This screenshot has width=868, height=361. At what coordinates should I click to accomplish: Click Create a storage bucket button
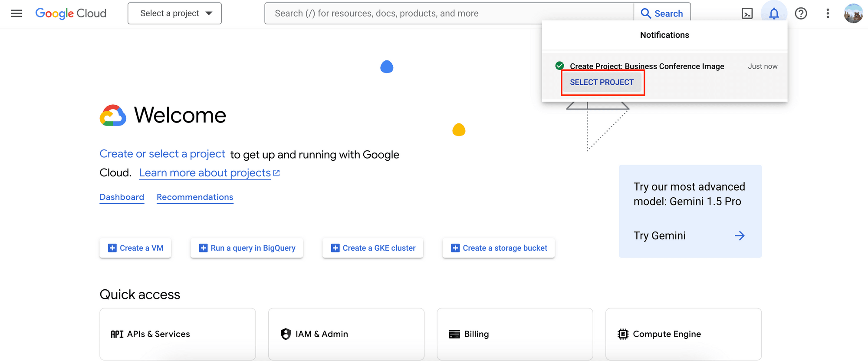[x=499, y=248]
